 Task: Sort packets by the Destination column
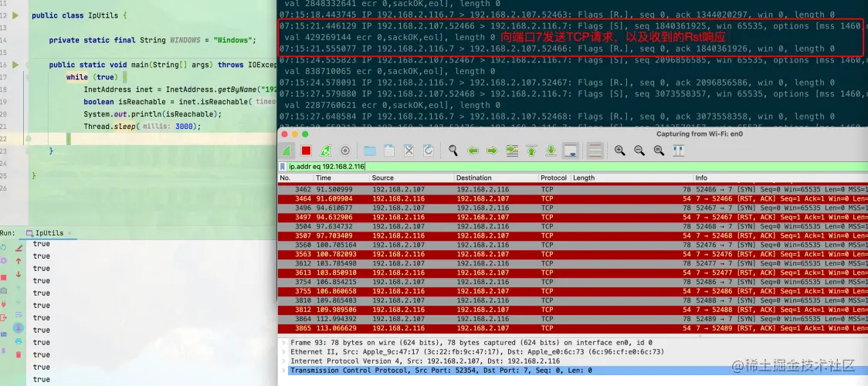(x=497, y=178)
